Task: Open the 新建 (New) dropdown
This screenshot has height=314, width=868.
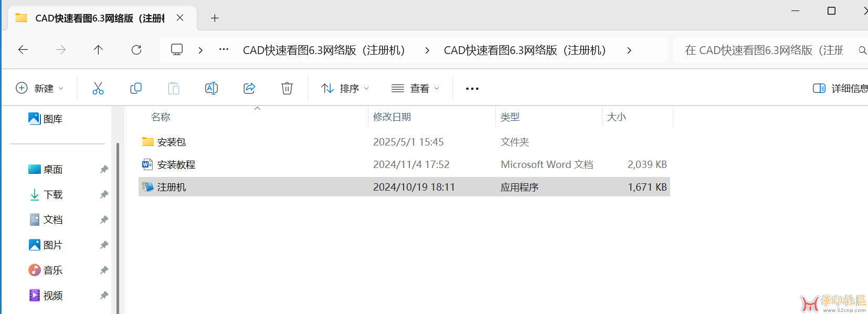Action: click(40, 88)
